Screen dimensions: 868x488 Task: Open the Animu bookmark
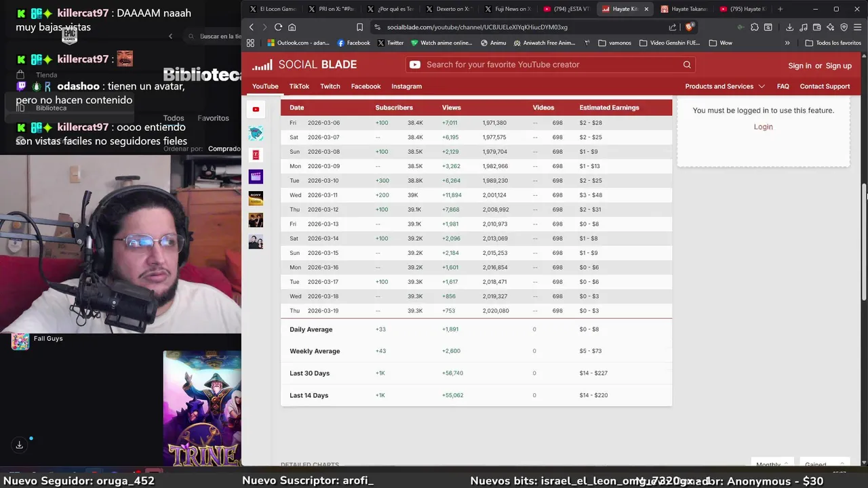(493, 43)
